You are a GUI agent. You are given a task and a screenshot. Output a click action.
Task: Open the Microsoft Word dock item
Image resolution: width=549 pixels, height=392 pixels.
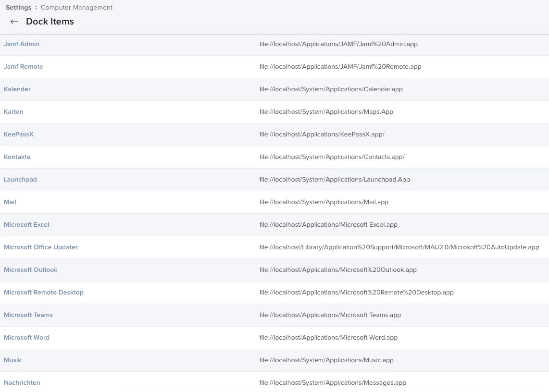click(26, 337)
